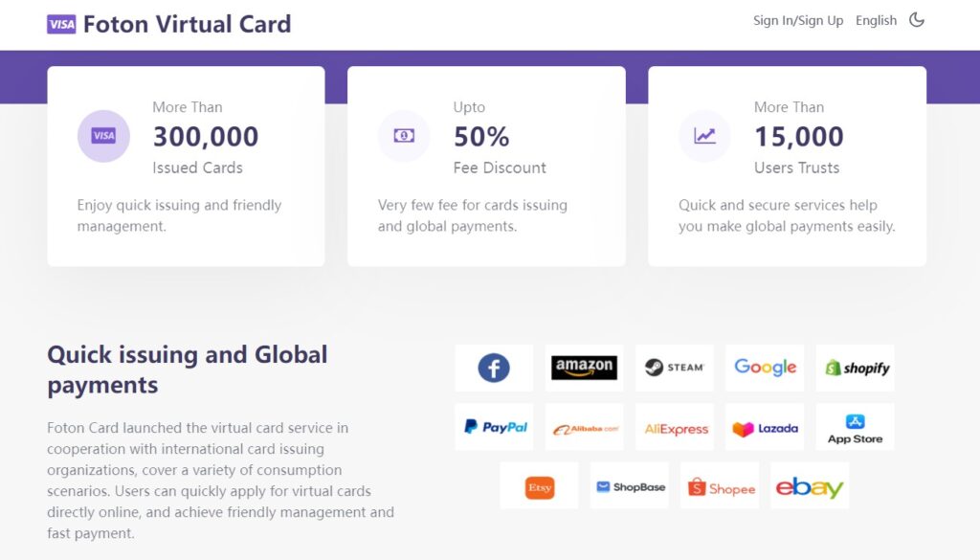This screenshot has height=560, width=980.
Task: Open the English language selector
Action: point(876,21)
